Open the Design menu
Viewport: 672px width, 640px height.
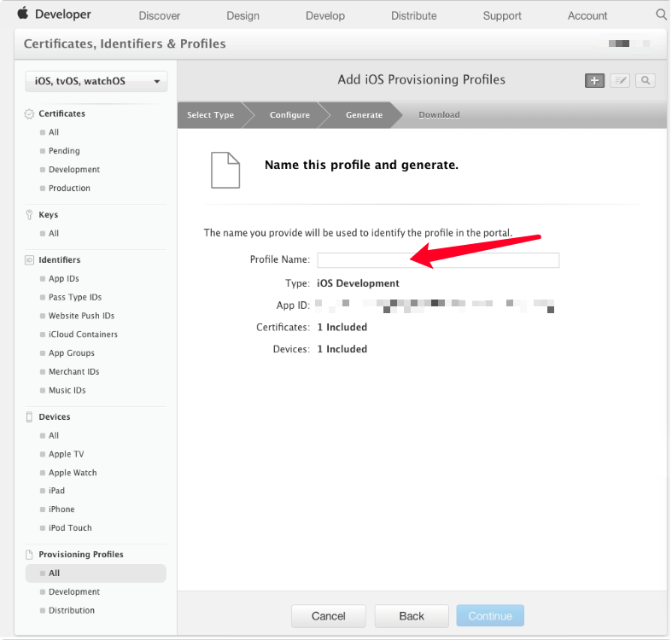pyautogui.click(x=243, y=16)
